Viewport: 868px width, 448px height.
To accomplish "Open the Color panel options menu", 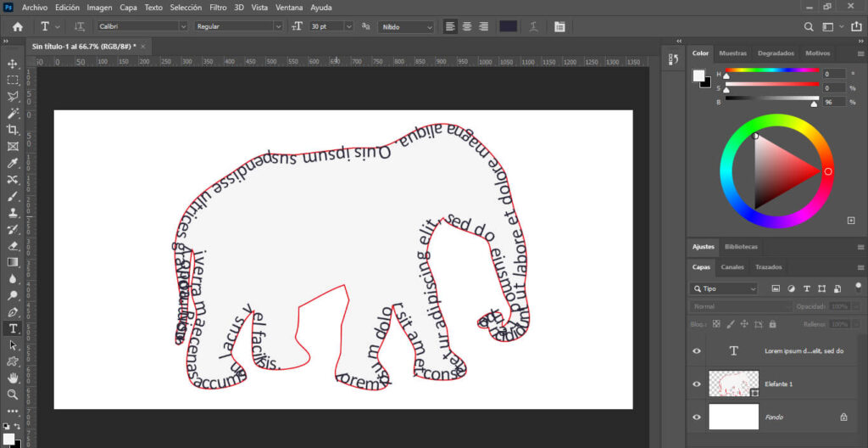I will point(861,53).
